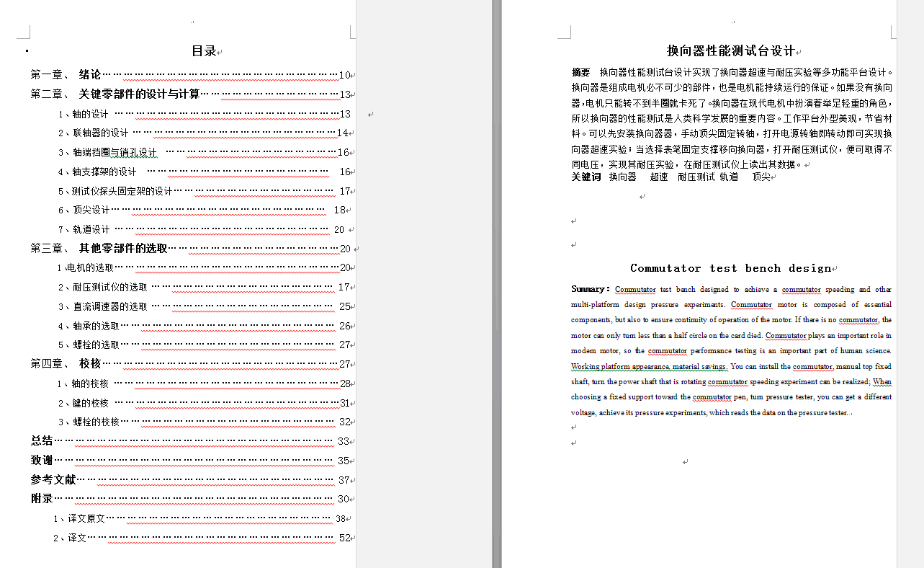The width and height of the screenshot is (924, 568).
Task: Click the 2、键的校核 entry
Action: pyautogui.click(x=205, y=403)
